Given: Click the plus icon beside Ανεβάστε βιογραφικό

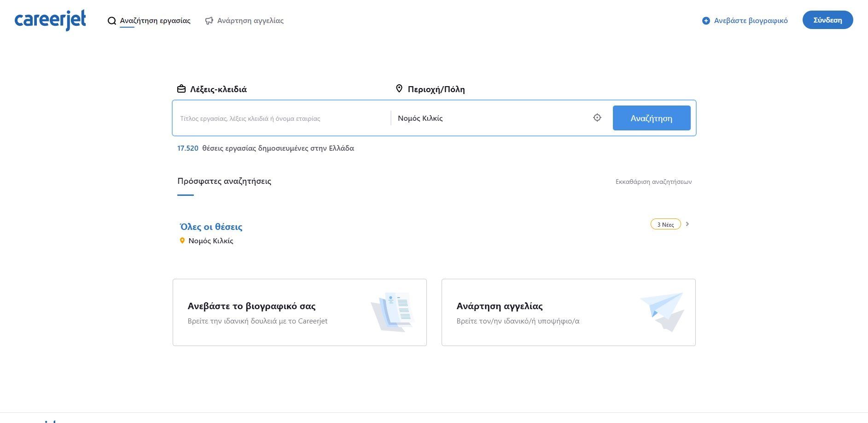Looking at the screenshot, I should click(705, 21).
